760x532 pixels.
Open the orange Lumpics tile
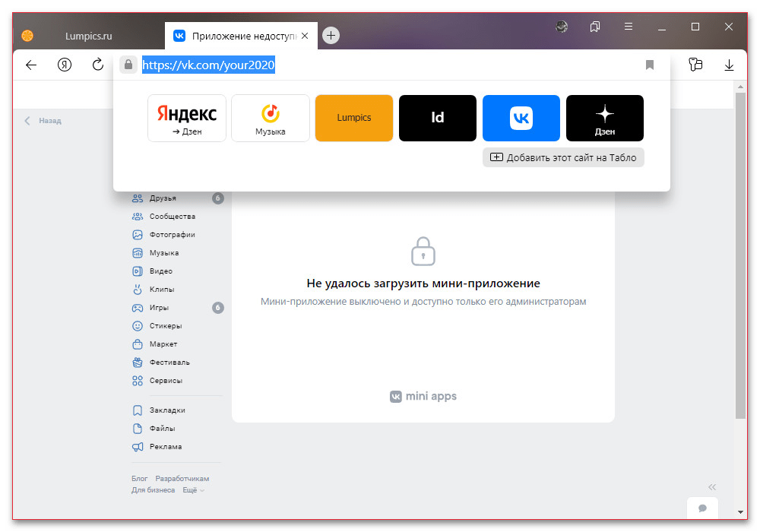click(x=353, y=118)
